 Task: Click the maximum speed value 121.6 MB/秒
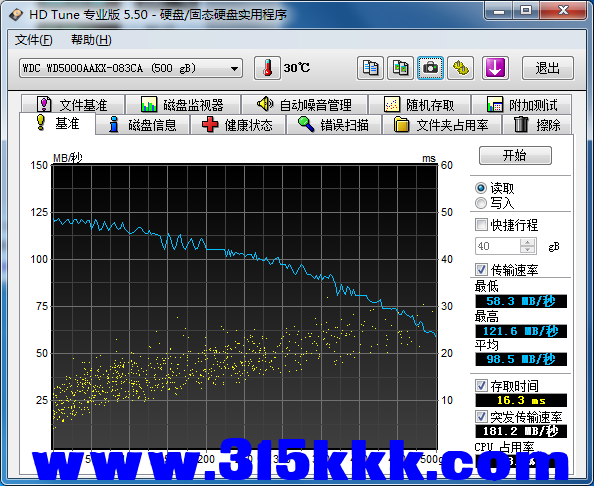click(521, 331)
